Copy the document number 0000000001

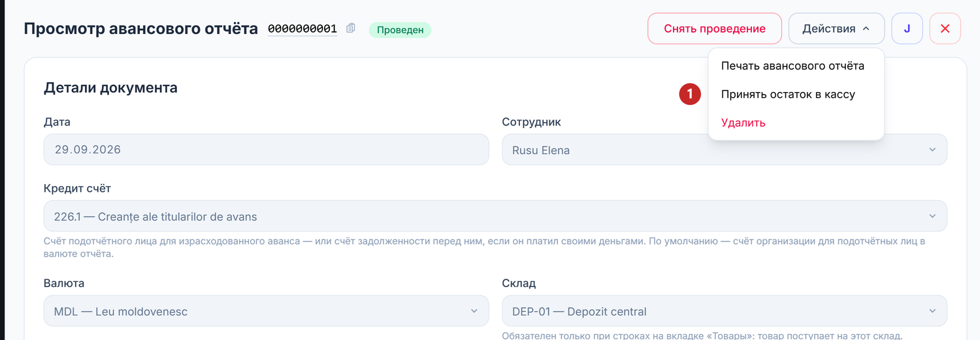coord(351,28)
